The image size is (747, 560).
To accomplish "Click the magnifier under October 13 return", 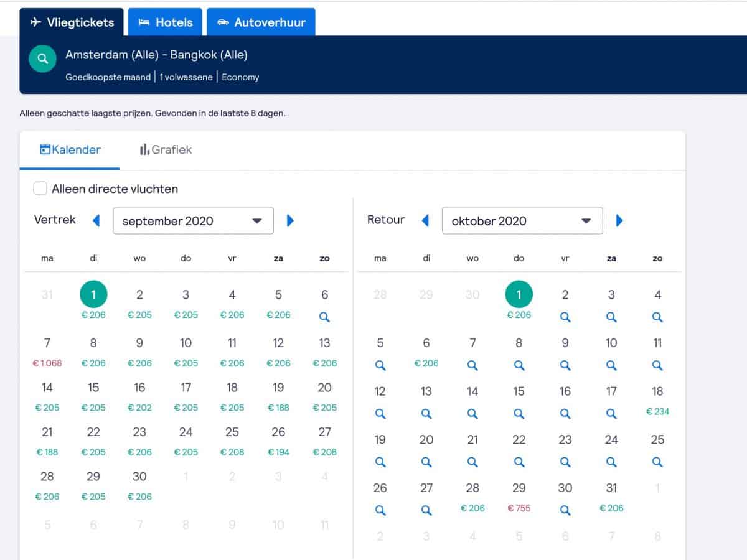I will 426,414.
